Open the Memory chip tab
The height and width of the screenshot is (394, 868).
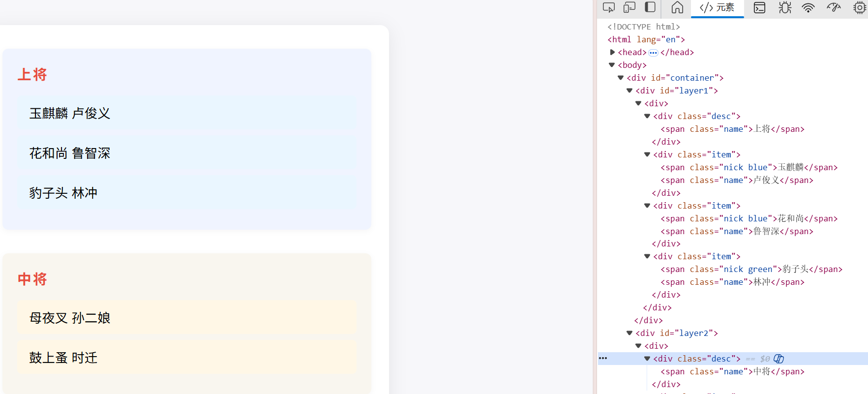click(x=860, y=7)
